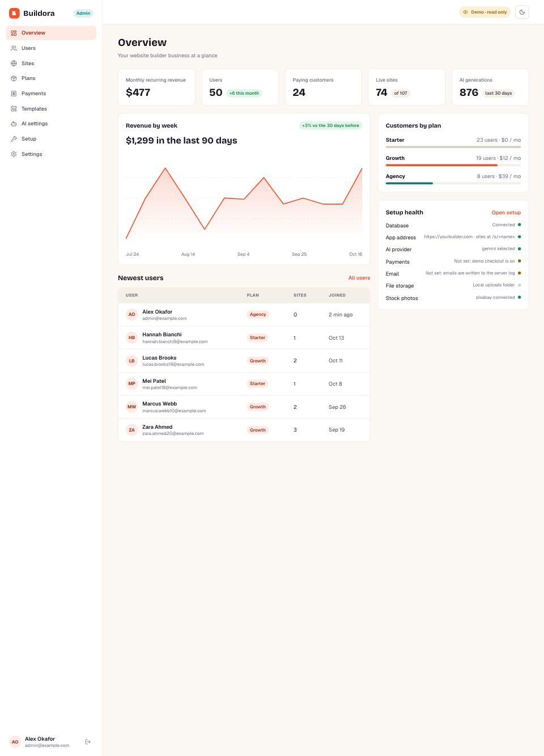
Task: Click the AI settings robot icon
Action: click(14, 124)
